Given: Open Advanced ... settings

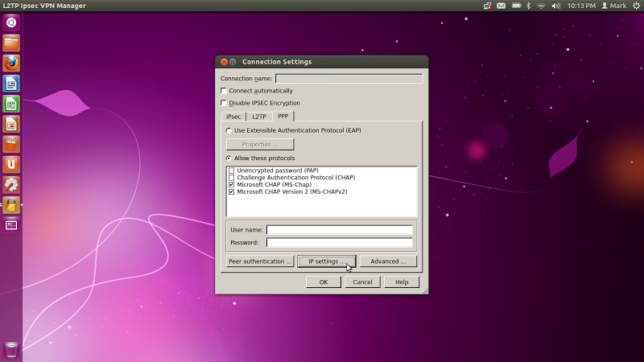Looking at the screenshot, I should pyautogui.click(x=388, y=261).
